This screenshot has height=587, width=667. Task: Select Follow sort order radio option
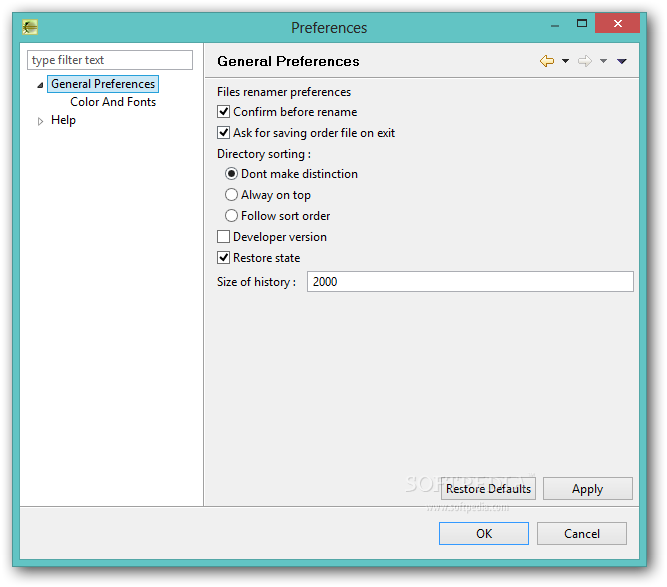click(231, 216)
